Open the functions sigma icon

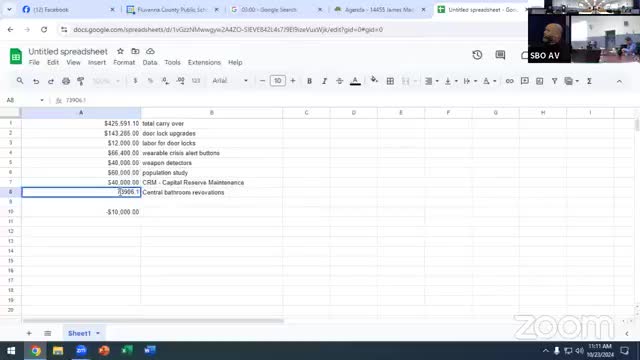pos(589,81)
